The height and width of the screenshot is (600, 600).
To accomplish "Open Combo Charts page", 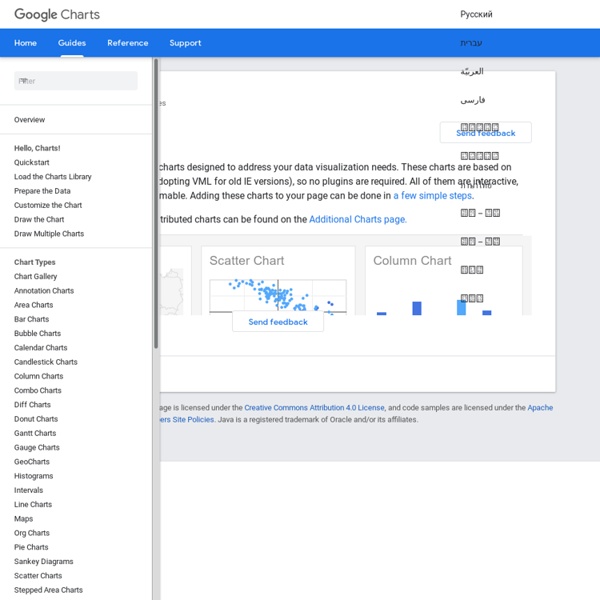I will pos(38,390).
